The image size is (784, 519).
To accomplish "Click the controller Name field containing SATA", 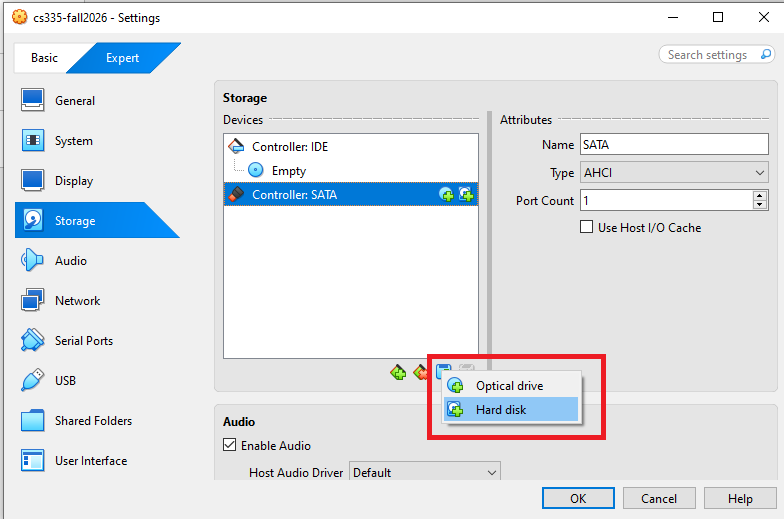I will tap(674, 144).
